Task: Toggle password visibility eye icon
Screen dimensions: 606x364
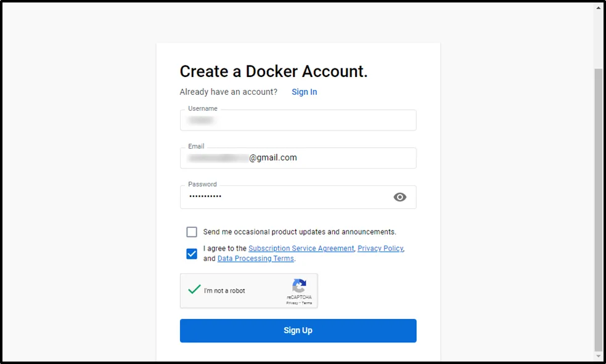Action: (400, 197)
